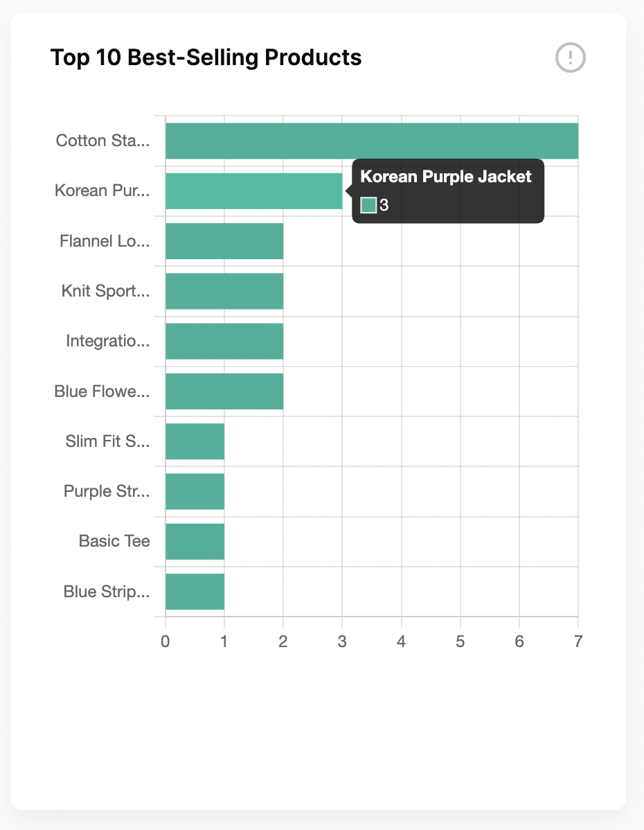Click the Blue Strip... axis label
This screenshot has height=830, width=644.
coord(107,591)
